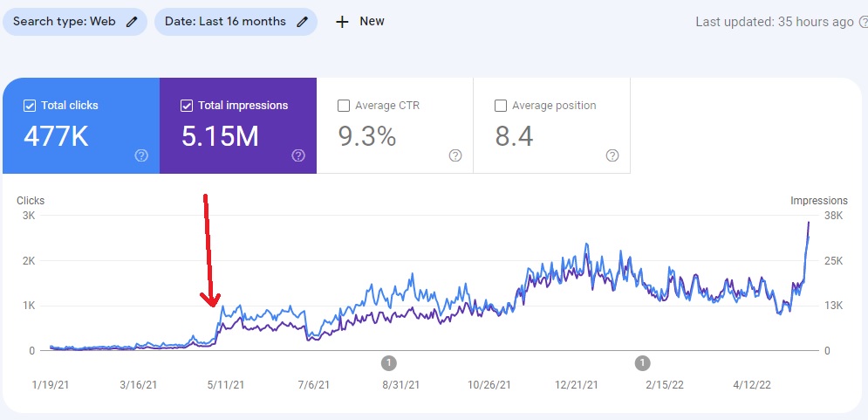The height and width of the screenshot is (420, 868).
Task: Click help icon beside Last updated text
Action: 863,22
